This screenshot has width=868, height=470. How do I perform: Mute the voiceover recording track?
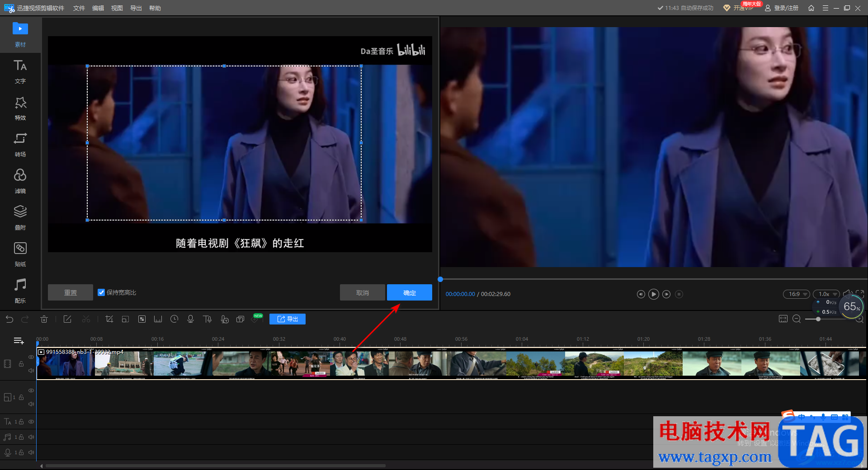[31, 452]
